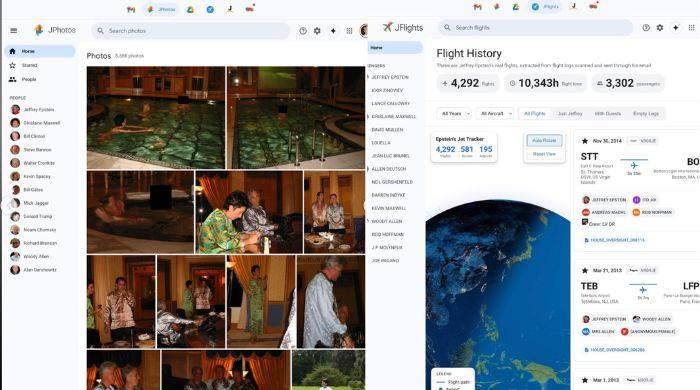Toggle the star on the Mar 1, 2013 flight
The height and width of the screenshot is (390, 700).
coord(585,380)
